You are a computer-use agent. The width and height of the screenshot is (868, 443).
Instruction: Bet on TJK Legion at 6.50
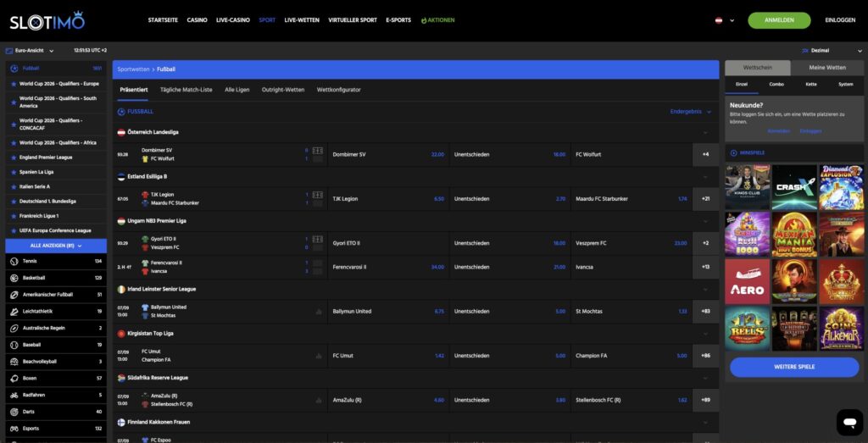[x=388, y=199]
